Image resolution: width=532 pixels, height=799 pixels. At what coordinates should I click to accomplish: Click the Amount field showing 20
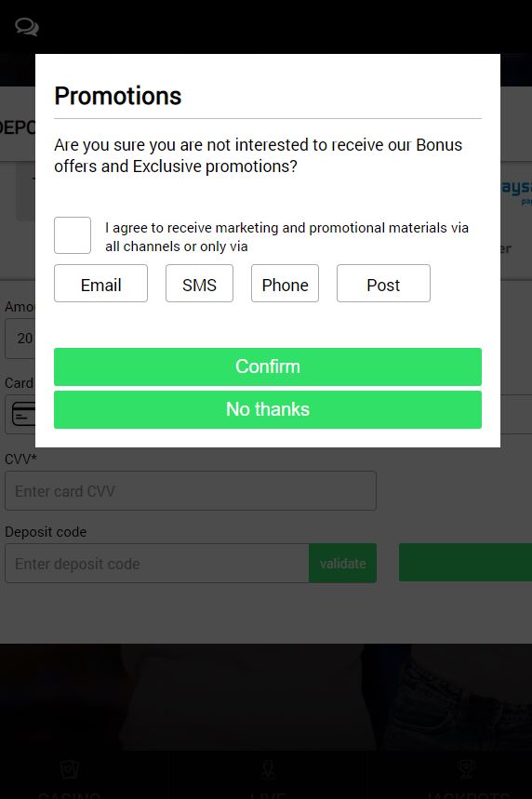(x=20, y=339)
